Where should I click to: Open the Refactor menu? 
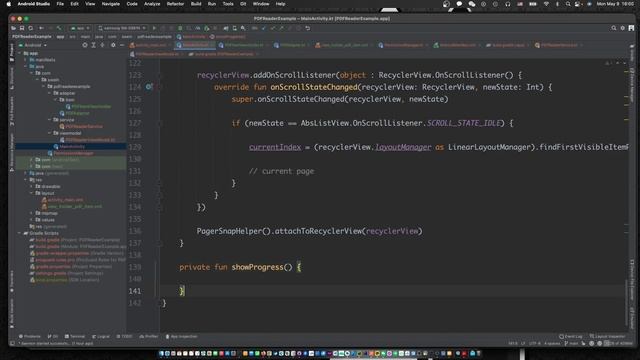point(176,4)
